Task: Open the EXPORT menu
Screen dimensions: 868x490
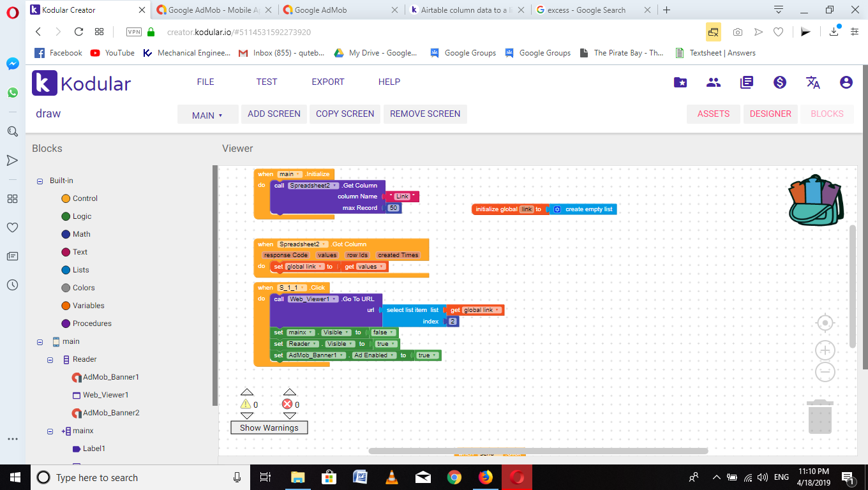Action: coord(328,82)
